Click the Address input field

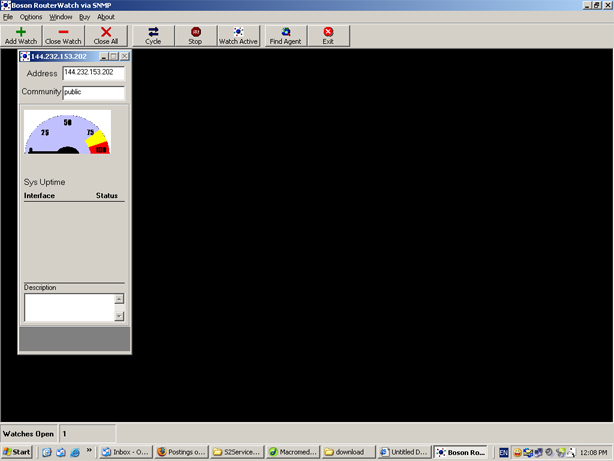pos(94,73)
